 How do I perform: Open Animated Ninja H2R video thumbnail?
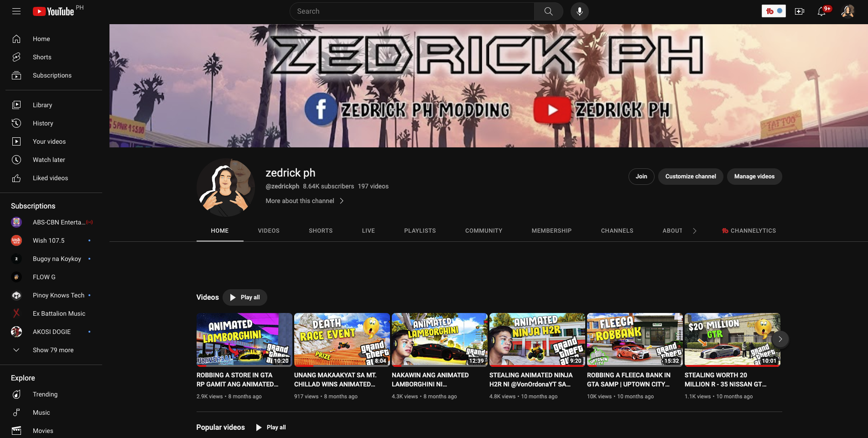(537, 339)
